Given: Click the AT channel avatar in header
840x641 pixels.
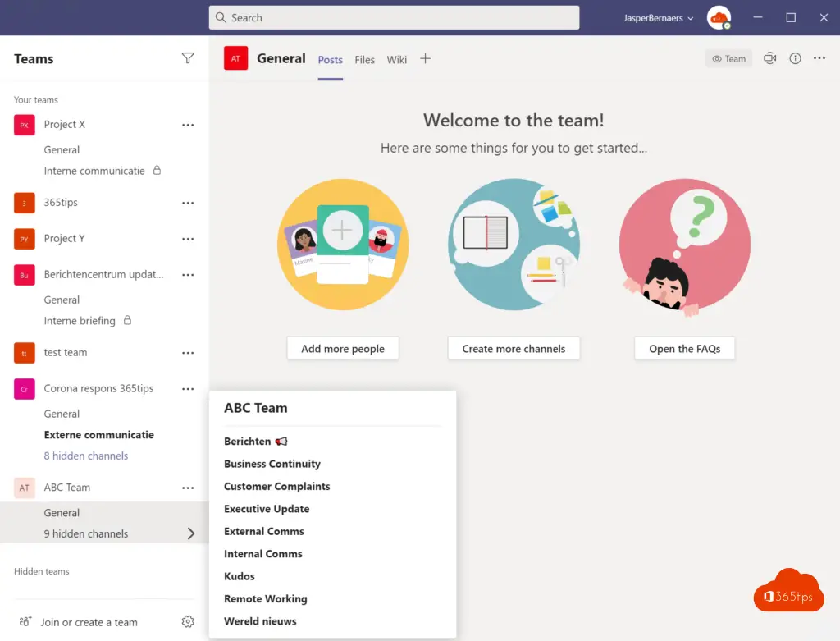Looking at the screenshot, I should pyautogui.click(x=235, y=58).
